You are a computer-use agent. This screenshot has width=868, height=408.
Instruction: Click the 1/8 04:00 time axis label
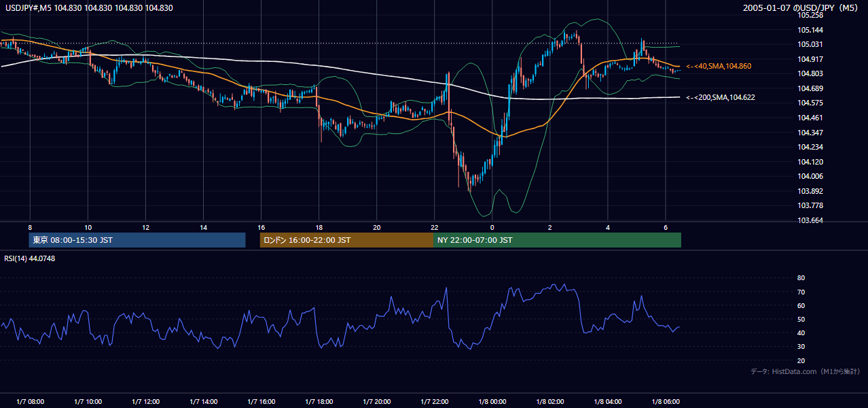click(x=608, y=401)
